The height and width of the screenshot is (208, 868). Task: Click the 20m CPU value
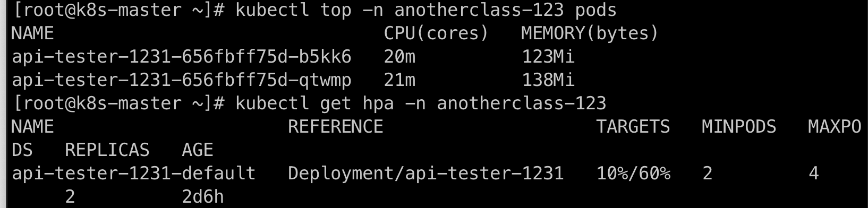point(399,56)
